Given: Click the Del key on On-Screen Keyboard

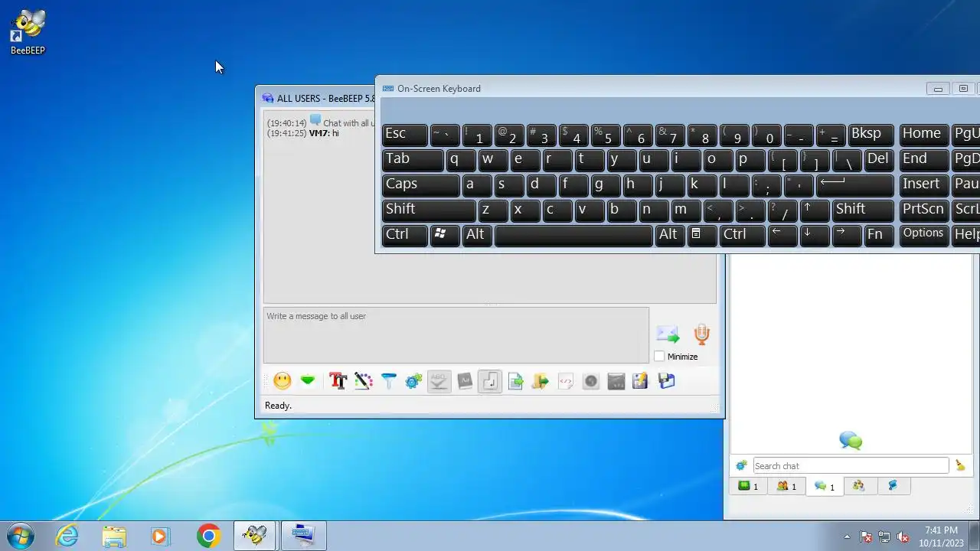Looking at the screenshot, I should coord(879,160).
